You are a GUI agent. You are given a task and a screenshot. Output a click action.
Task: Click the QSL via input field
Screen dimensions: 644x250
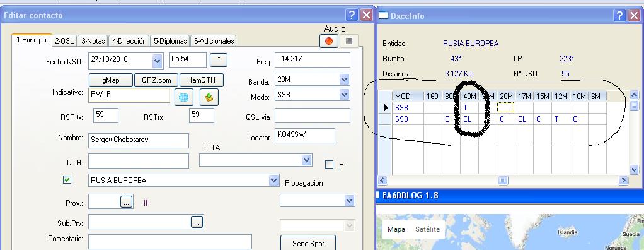[313, 116]
